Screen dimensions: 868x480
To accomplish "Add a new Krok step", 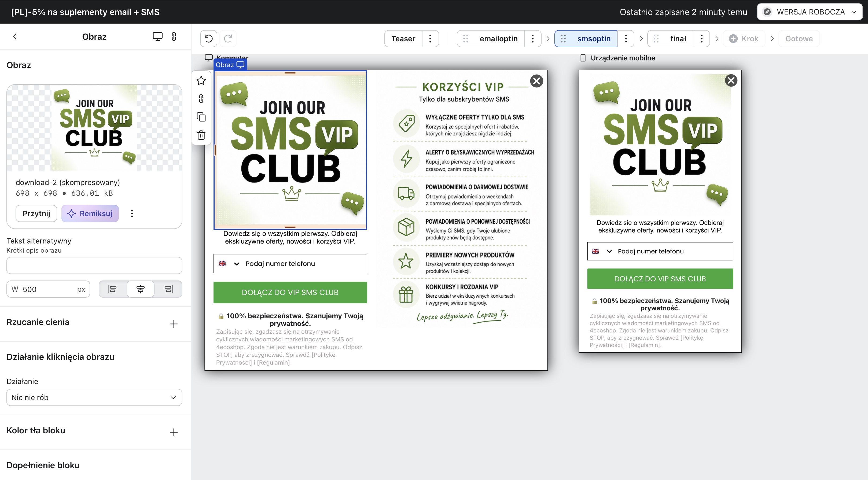I will click(744, 38).
